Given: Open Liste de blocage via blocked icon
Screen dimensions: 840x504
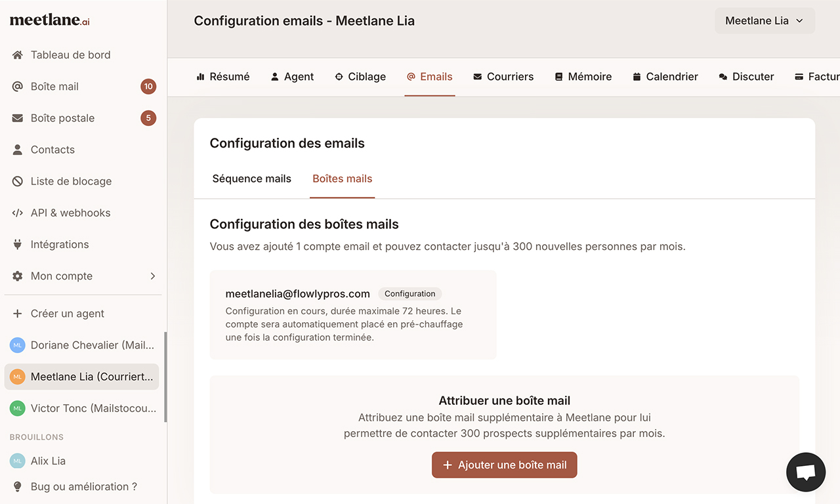Looking at the screenshot, I should pyautogui.click(x=18, y=181).
